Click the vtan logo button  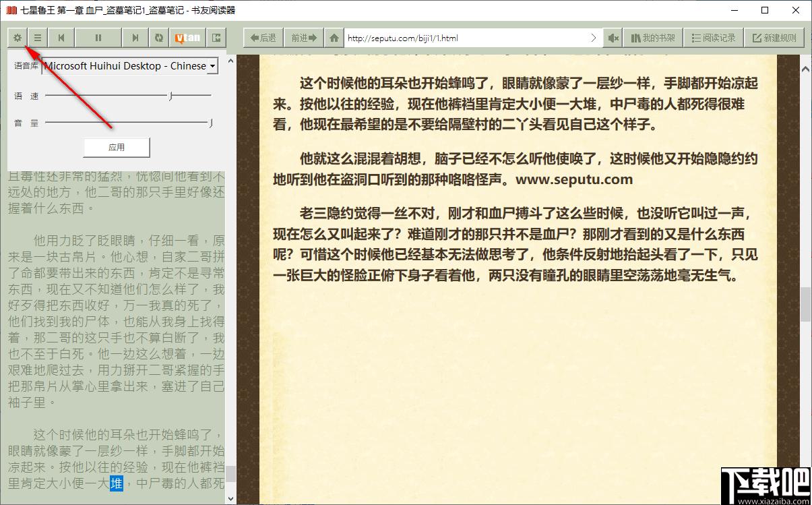[x=187, y=38]
